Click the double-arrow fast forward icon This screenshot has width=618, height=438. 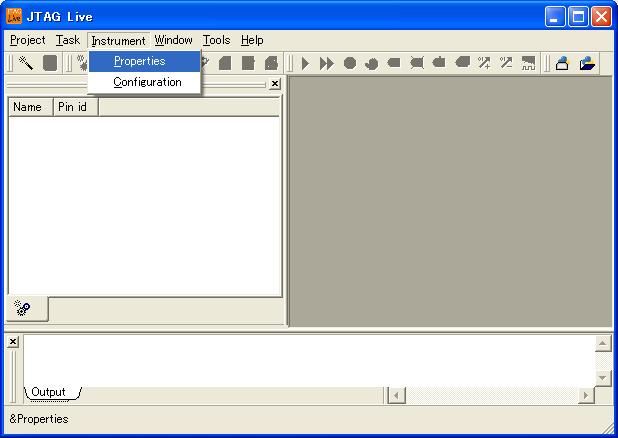(327, 63)
